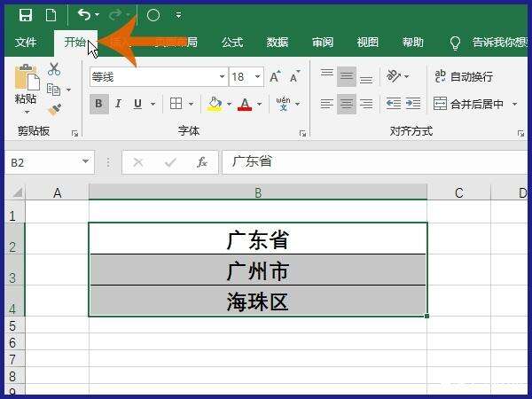Toggle Underline formatting button
This screenshot has height=399, width=532.
coord(137,104)
